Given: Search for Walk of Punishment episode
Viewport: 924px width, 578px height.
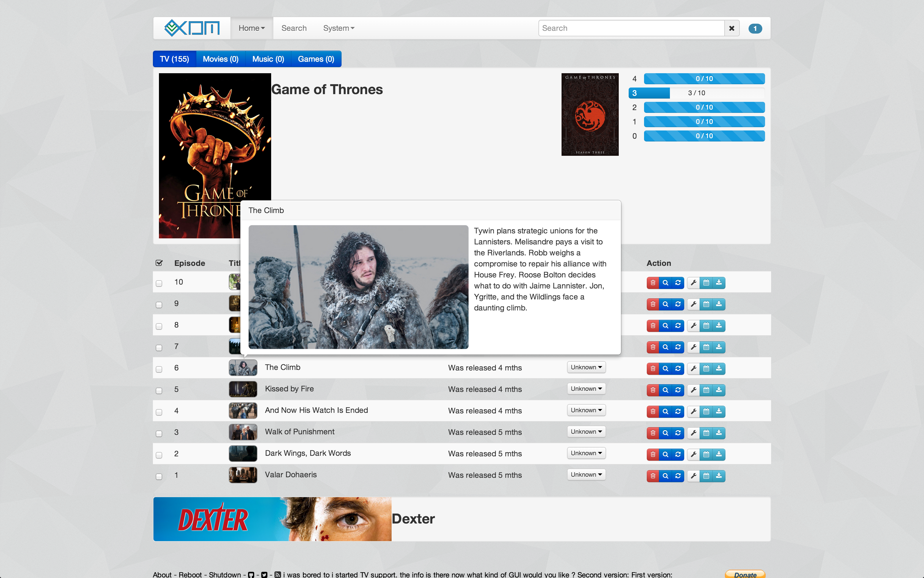Looking at the screenshot, I should coord(665,433).
